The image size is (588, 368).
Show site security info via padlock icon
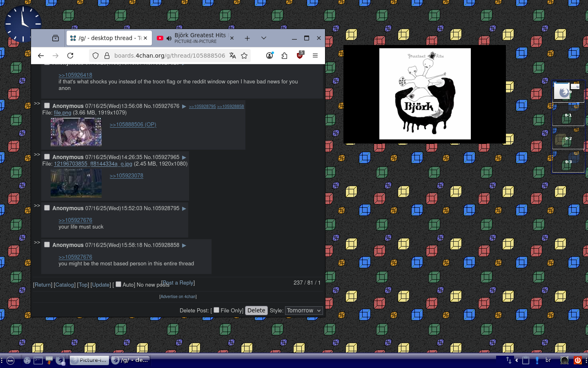[107, 56]
